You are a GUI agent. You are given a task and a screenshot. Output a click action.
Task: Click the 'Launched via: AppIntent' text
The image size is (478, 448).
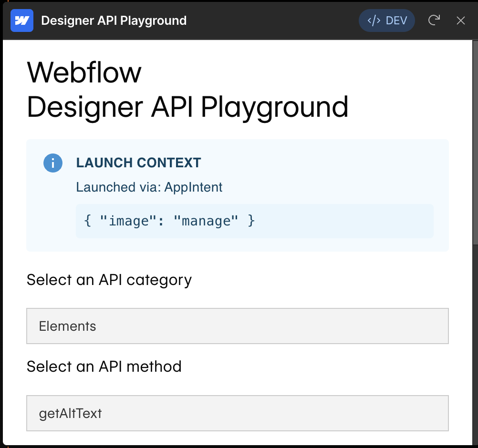[x=149, y=187]
